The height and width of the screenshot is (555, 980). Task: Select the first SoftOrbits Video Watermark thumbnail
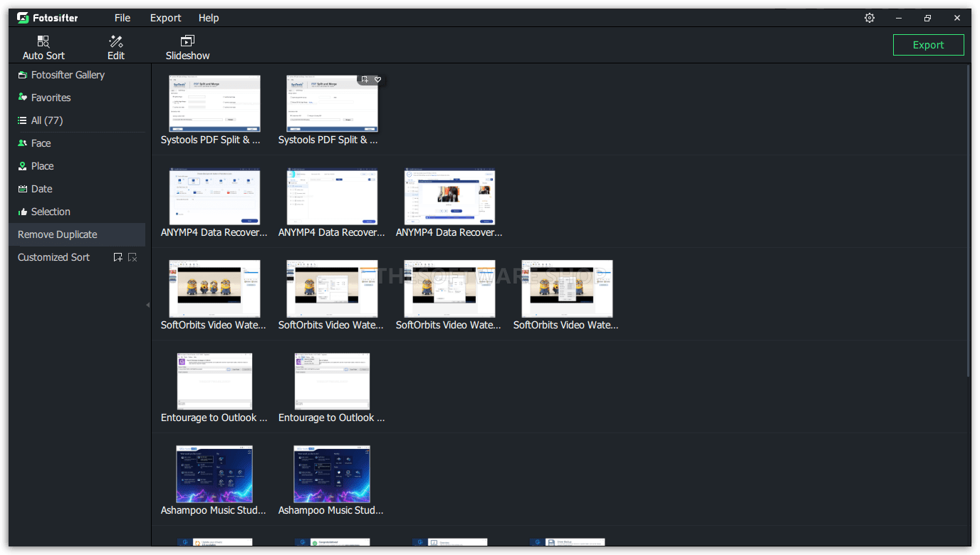click(214, 289)
